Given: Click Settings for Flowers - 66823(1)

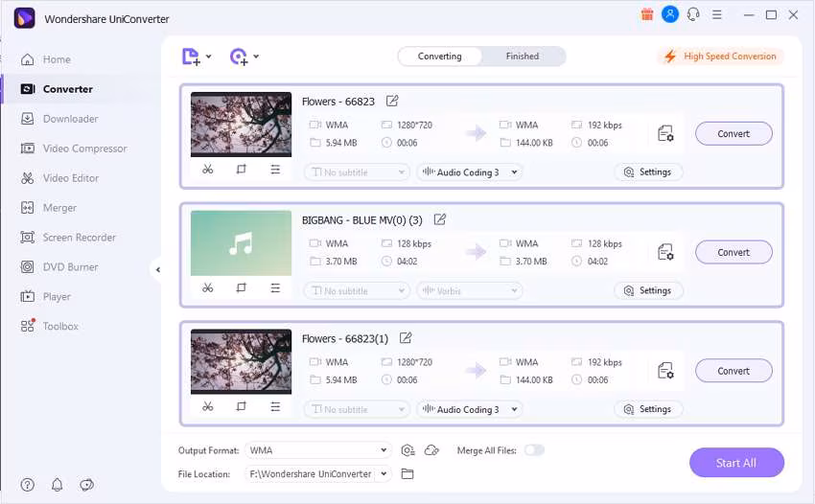Looking at the screenshot, I should click(x=648, y=409).
